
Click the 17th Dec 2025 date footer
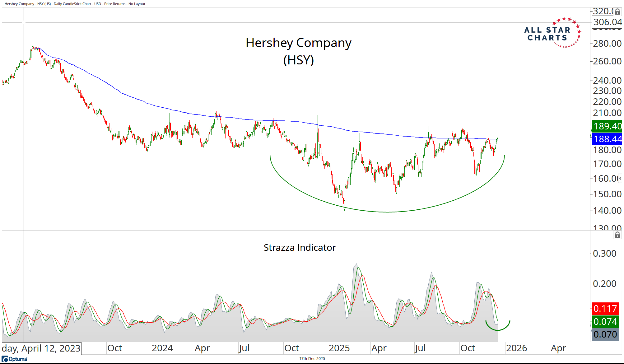[x=312, y=359]
